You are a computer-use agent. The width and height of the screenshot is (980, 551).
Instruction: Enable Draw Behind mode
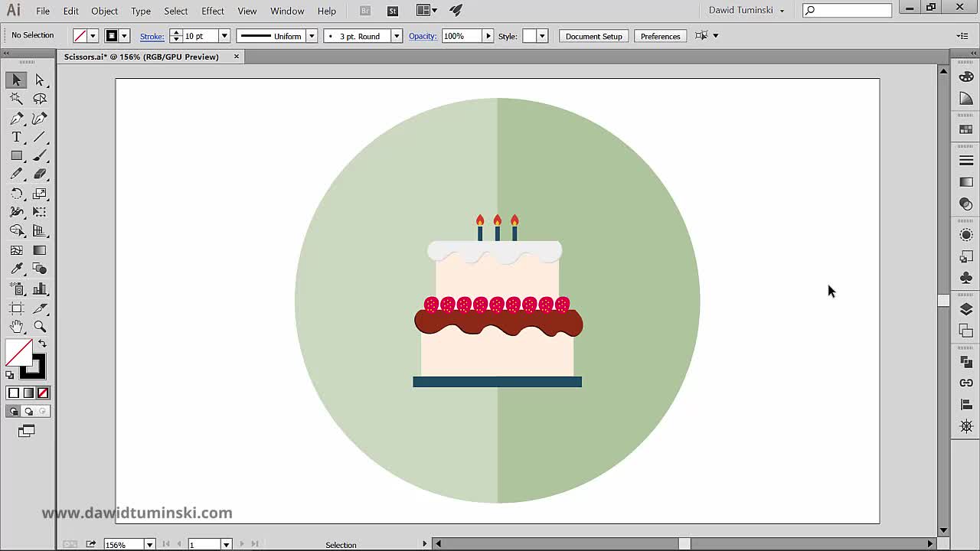28,411
